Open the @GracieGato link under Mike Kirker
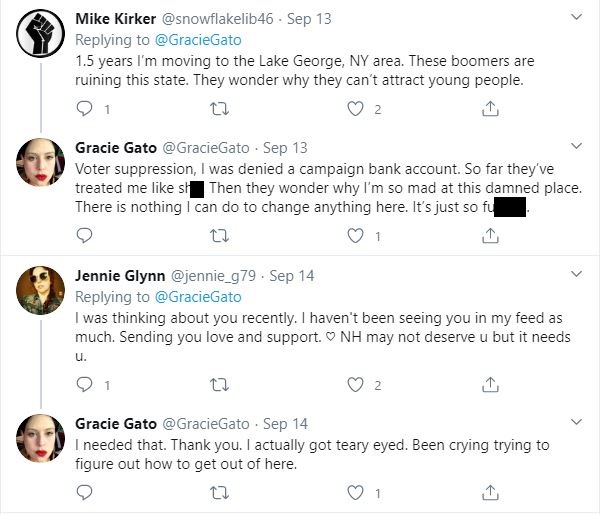602x514 pixels. tap(198, 38)
